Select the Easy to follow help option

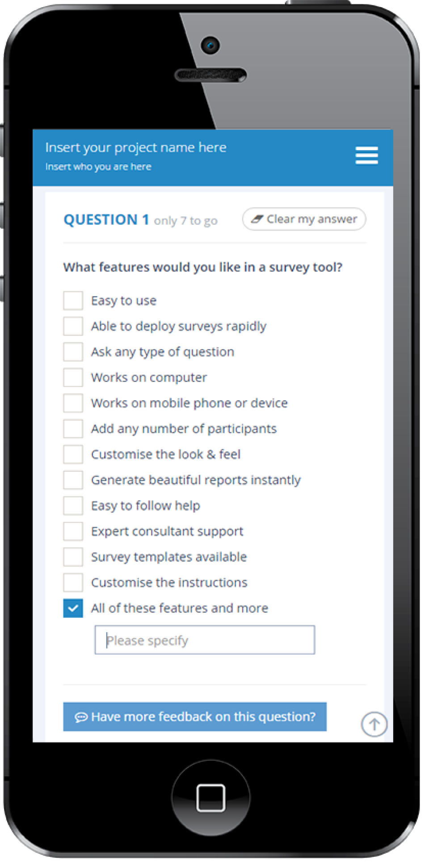coord(73,505)
